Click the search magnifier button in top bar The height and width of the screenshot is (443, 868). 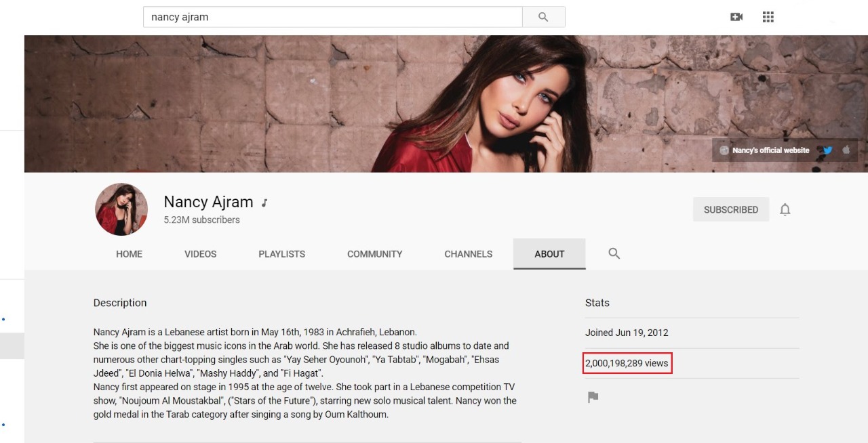(x=543, y=17)
